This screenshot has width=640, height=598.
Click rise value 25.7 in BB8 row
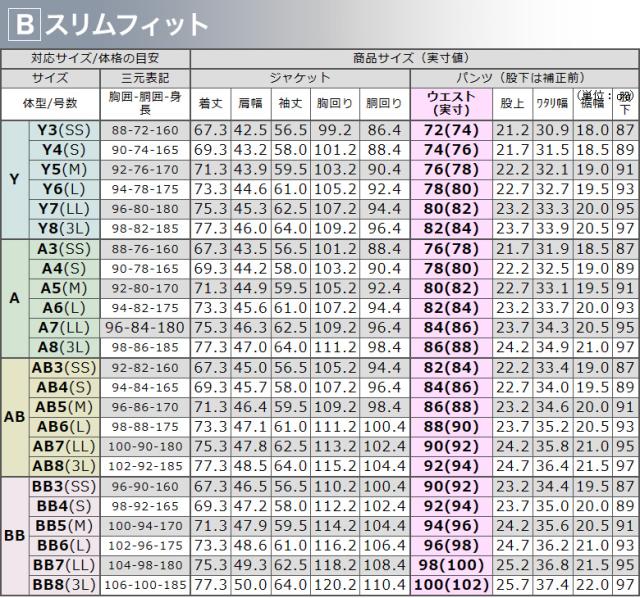[513, 585]
